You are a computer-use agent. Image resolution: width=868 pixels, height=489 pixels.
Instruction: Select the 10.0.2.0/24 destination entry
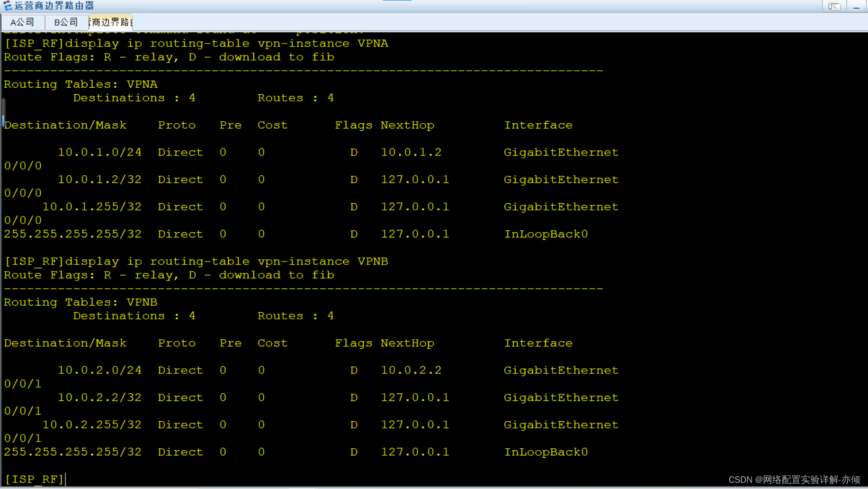coord(99,370)
